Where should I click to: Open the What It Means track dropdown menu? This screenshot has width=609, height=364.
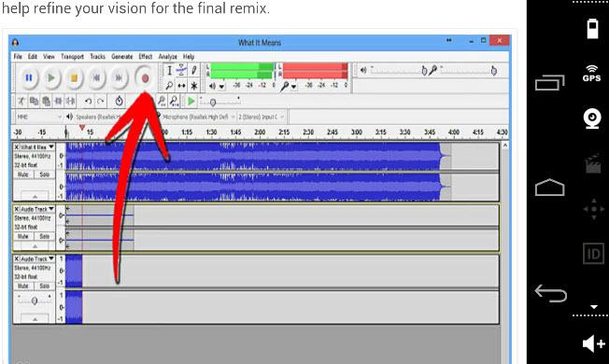click(x=50, y=147)
